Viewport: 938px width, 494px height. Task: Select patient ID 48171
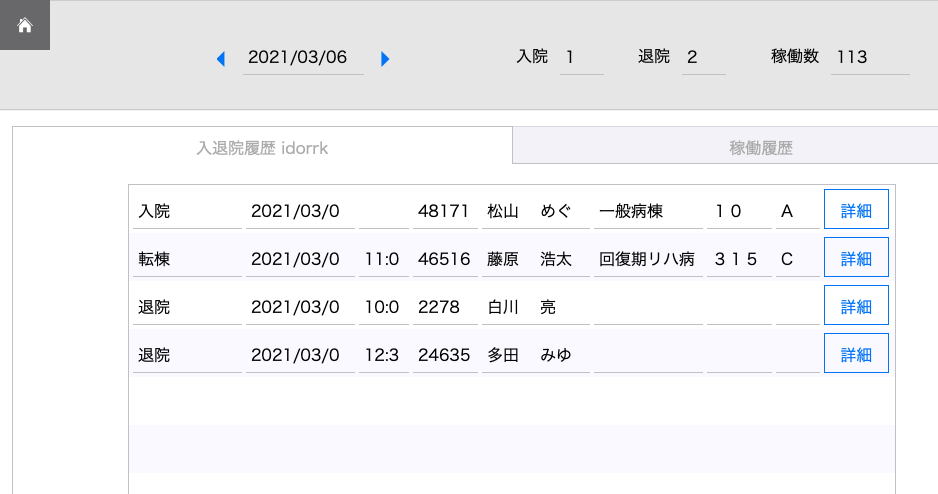pos(445,211)
